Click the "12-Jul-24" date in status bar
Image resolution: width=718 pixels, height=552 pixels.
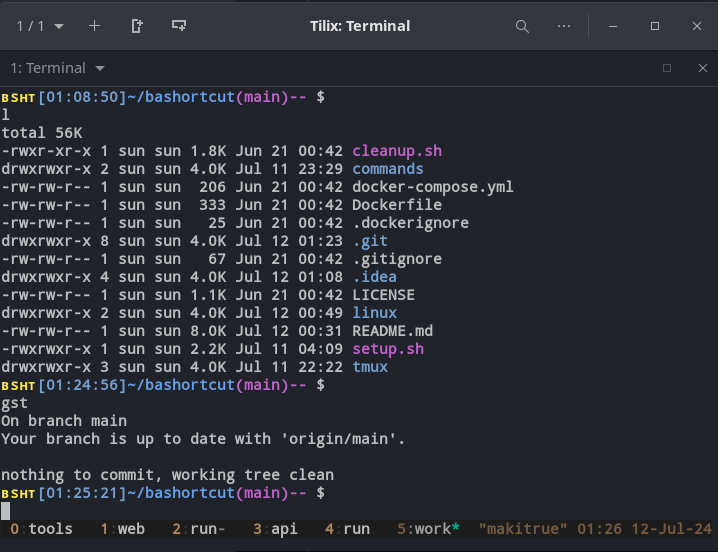tap(671, 529)
